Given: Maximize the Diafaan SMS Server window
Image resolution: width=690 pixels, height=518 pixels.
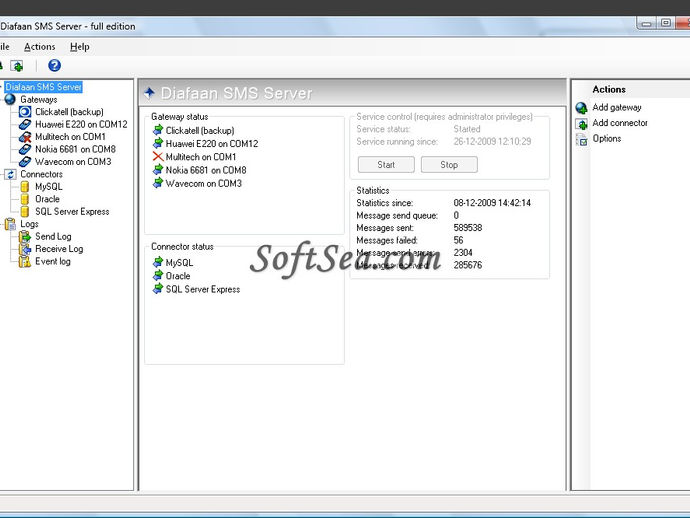Looking at the screenshot, I should (666, 23).
